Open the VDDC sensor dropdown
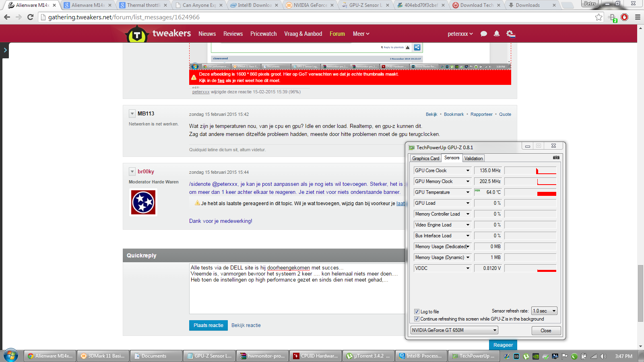This screenshot has width=644, height=362. [468, 268]
